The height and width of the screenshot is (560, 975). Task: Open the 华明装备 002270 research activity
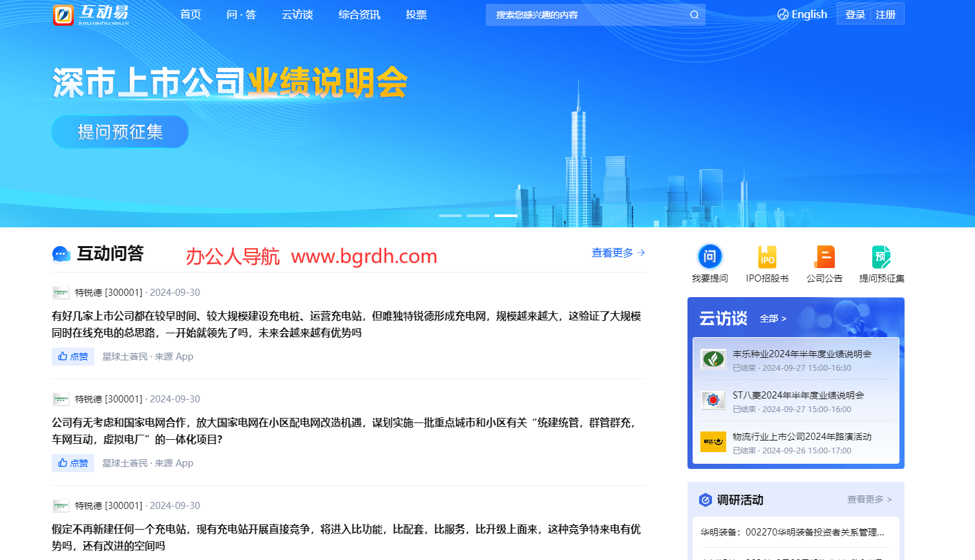click(792, 532)
